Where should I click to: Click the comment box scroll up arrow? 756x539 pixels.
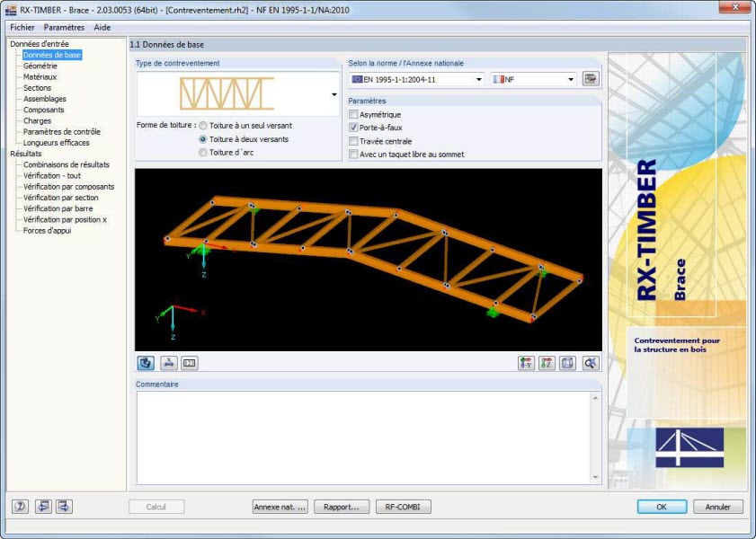coord(595,398)
